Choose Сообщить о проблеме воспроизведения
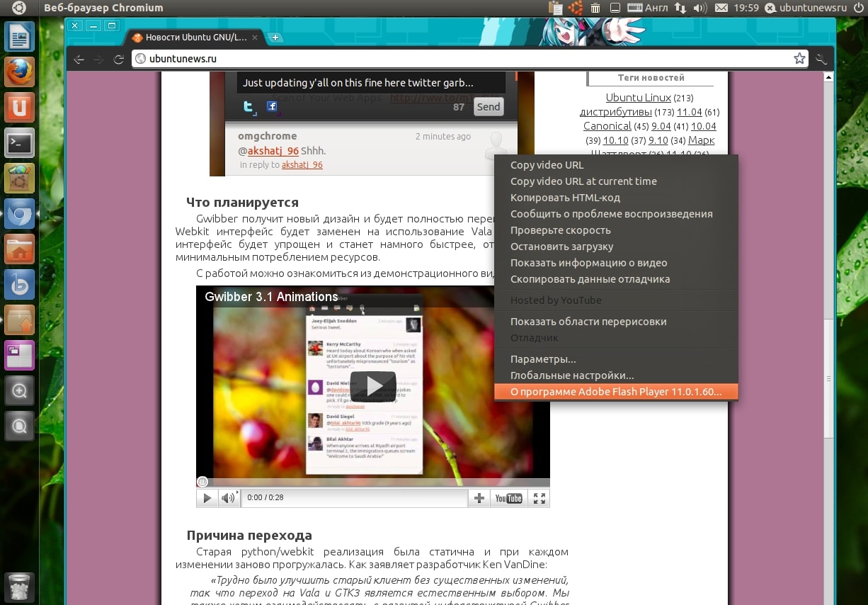Image resolution: width=868 pixels, height=605 pixels. [616, 214]
